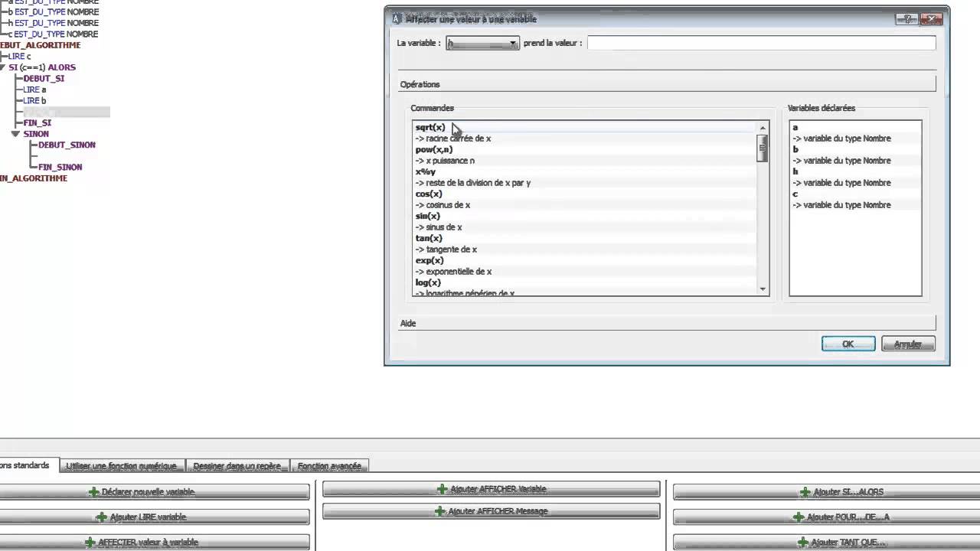980x551 pixels.
Task: Select 'LIRE b' line in code tree
Action: (34, 101)
